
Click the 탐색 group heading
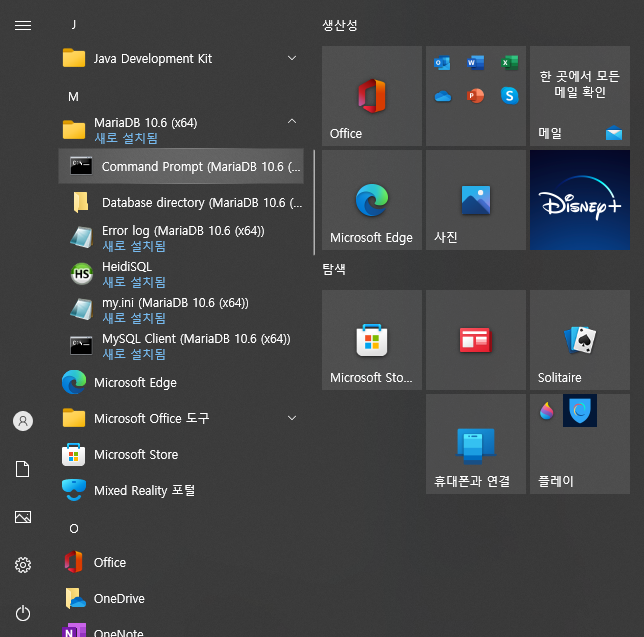[x=334, y=269]
